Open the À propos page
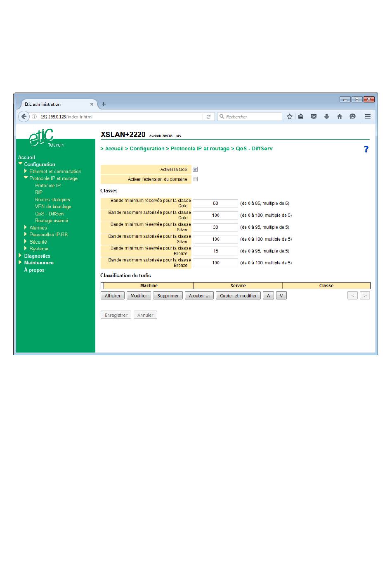The height and width of the screenshot is (577, 392). pyautogui.click(x=34, y=270)
